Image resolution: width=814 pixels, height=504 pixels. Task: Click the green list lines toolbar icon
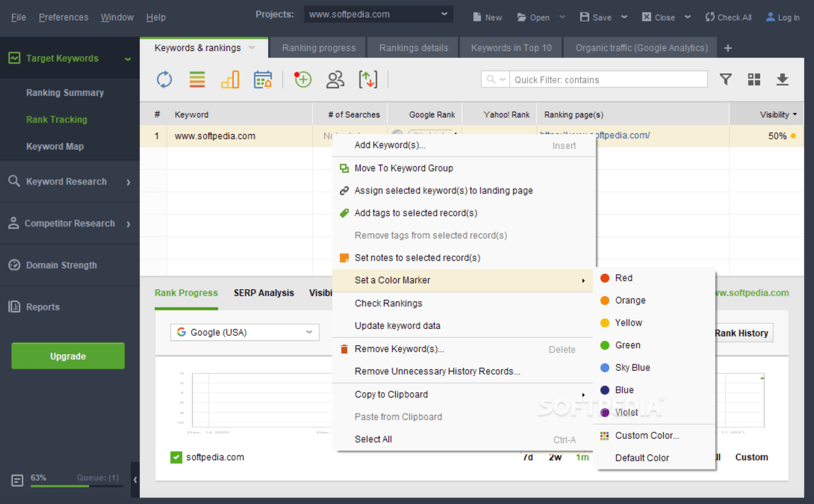click(x=197, y=79)
